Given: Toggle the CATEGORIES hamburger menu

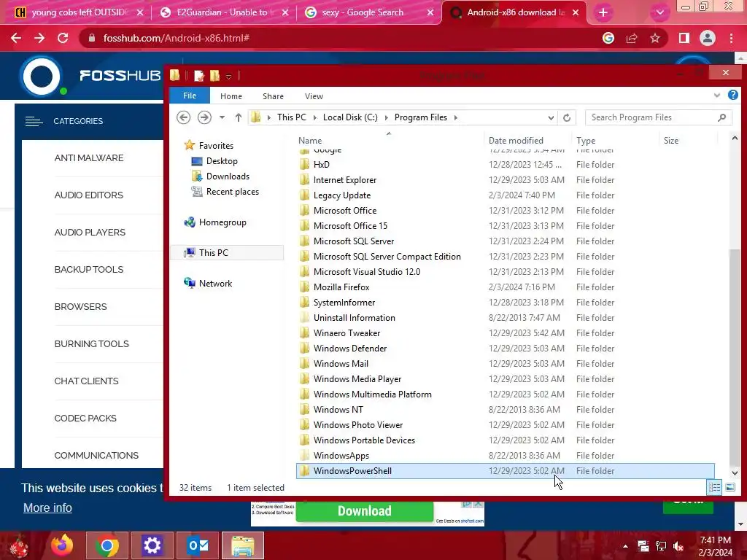Looking at the screenshot, I should coord(34,122).
